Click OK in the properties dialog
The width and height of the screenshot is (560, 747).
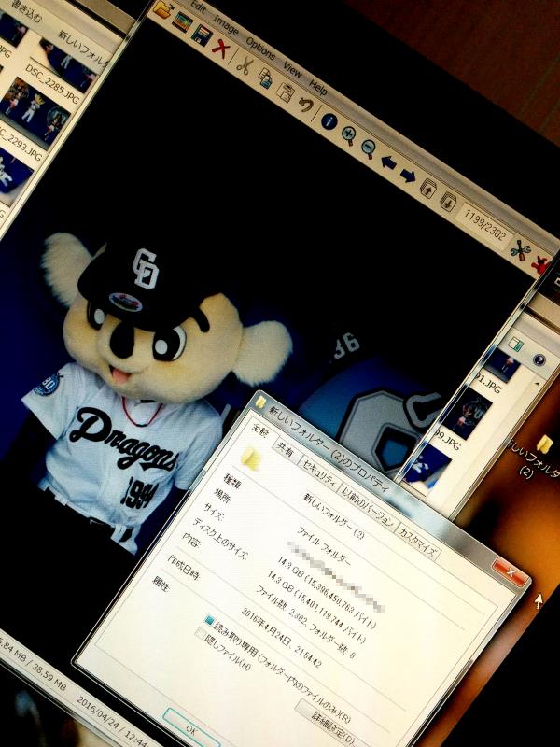tap(189, 729)
